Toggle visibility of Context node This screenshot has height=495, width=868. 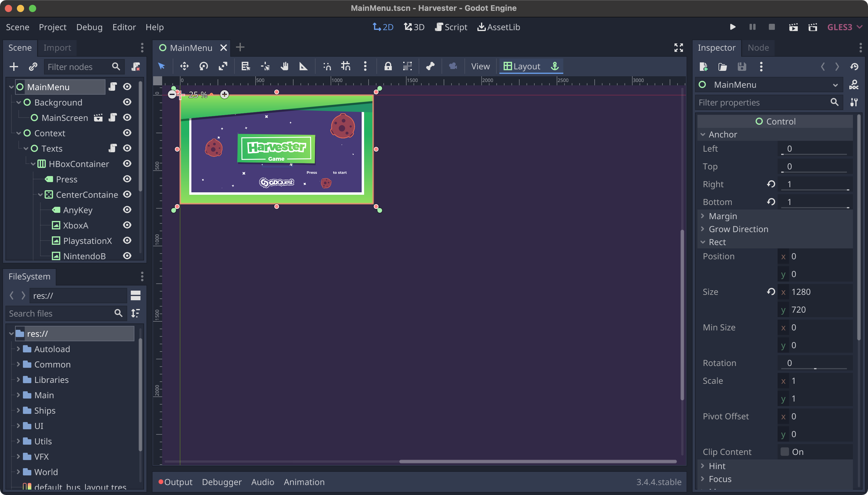[x=127, y=132]
